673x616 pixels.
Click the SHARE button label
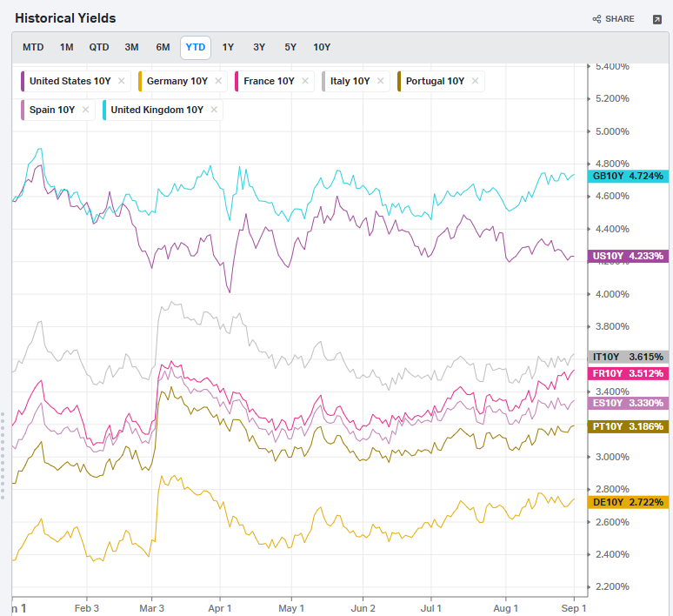(620, 19)
